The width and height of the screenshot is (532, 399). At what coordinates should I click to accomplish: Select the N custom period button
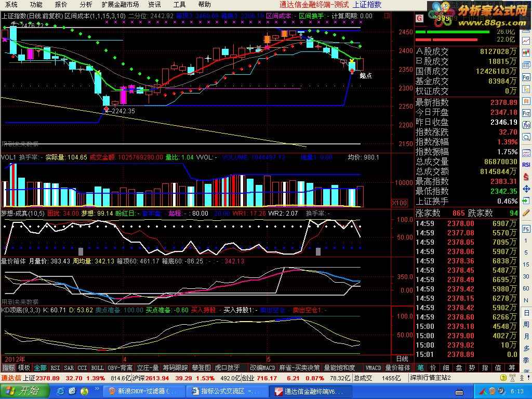(x=526, y=300)
